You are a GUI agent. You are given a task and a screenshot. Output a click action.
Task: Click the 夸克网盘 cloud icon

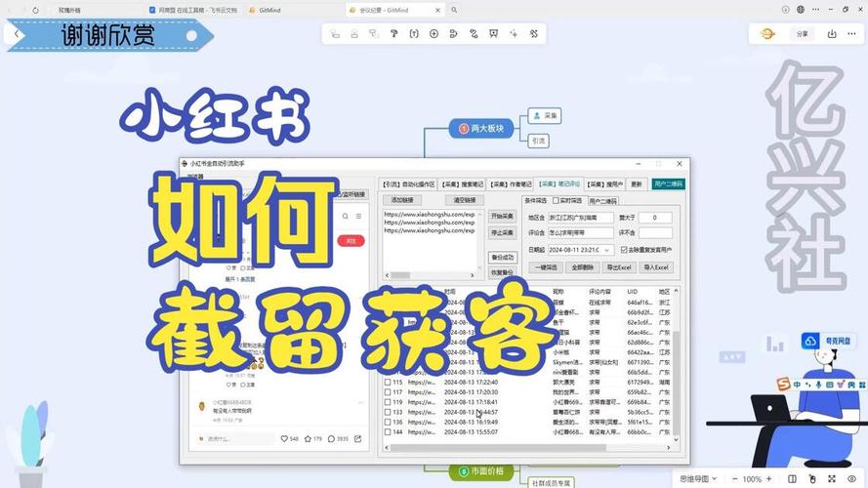(810, 341)
